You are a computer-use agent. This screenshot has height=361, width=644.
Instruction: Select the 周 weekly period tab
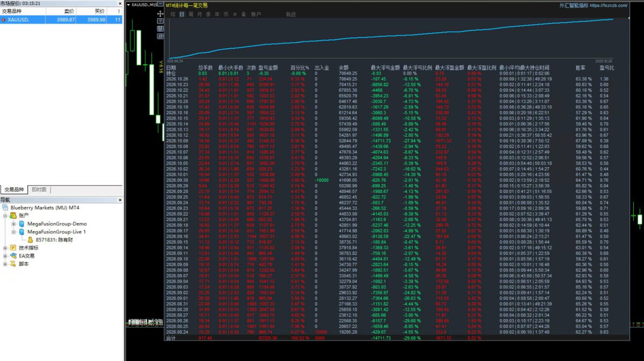[191, 14]
